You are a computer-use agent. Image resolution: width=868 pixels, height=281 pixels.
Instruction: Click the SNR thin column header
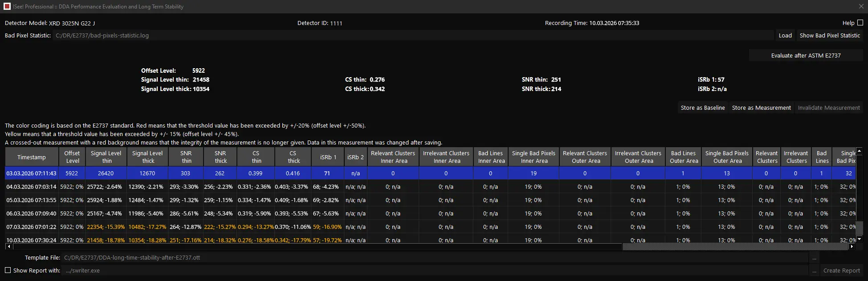186,157
